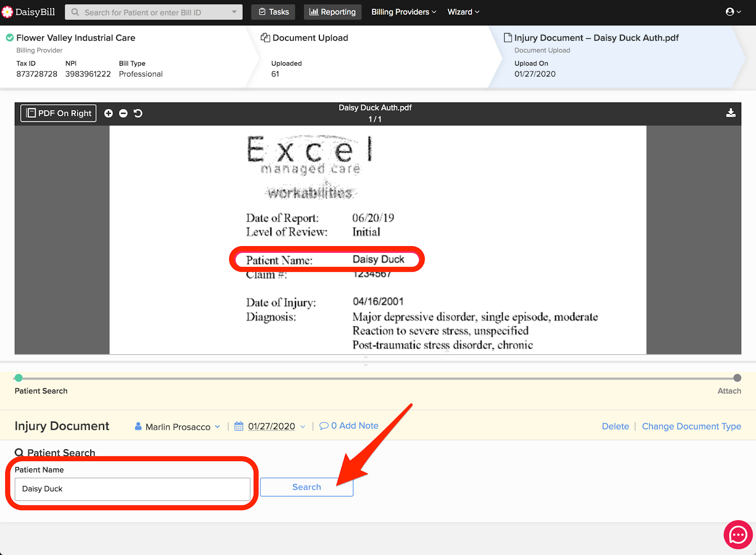
Task: Toggle PDF On Right layout
Action: pyautogui.click(x=59, y=113)
